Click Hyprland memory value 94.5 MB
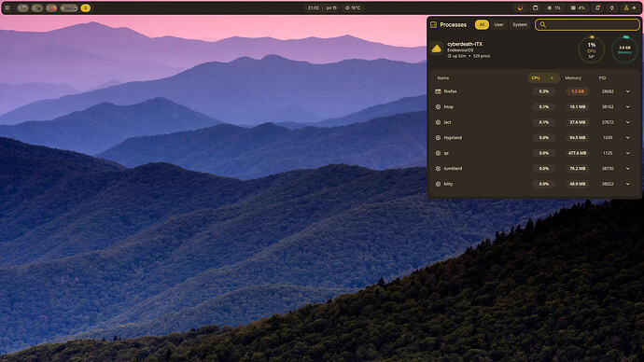The image size is (644, 362). (x=578, y=138)
